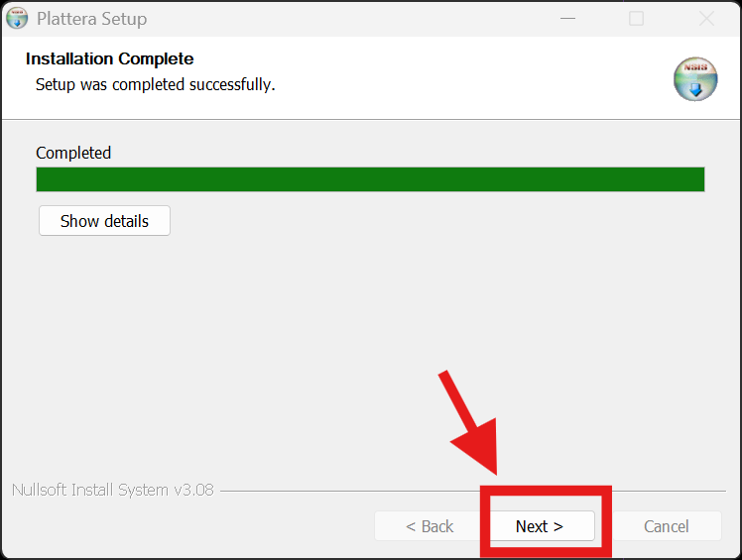Minimize the Plattera Setup window

click(567, 19)
